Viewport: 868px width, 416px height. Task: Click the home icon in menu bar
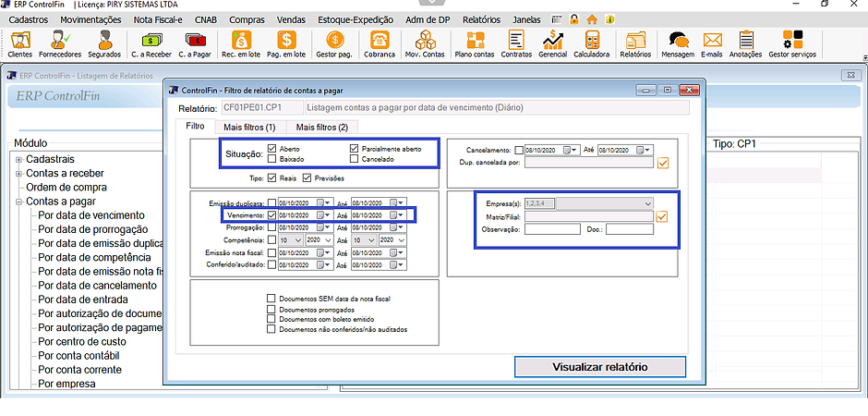pyautogui.click(x=592, y=19)
